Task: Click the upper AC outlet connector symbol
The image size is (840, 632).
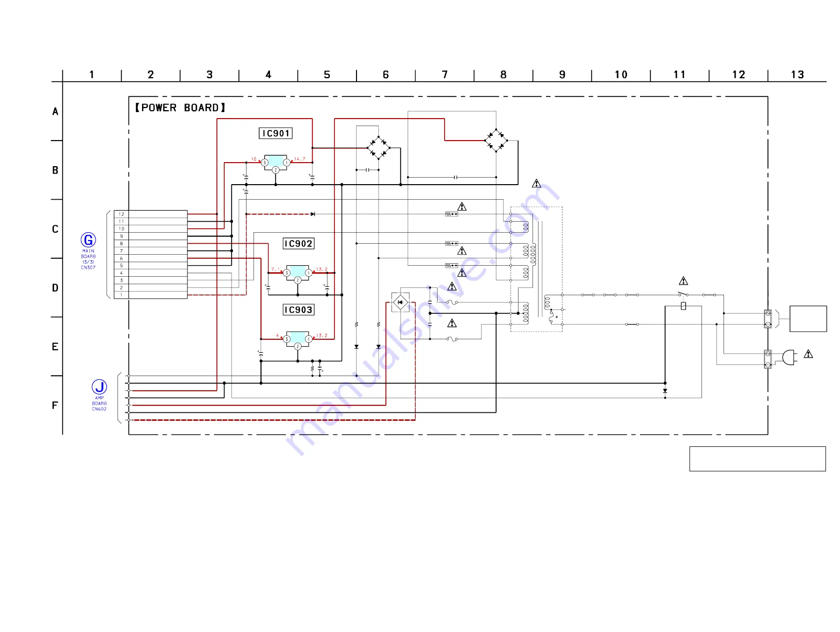Action: point(768,319)
